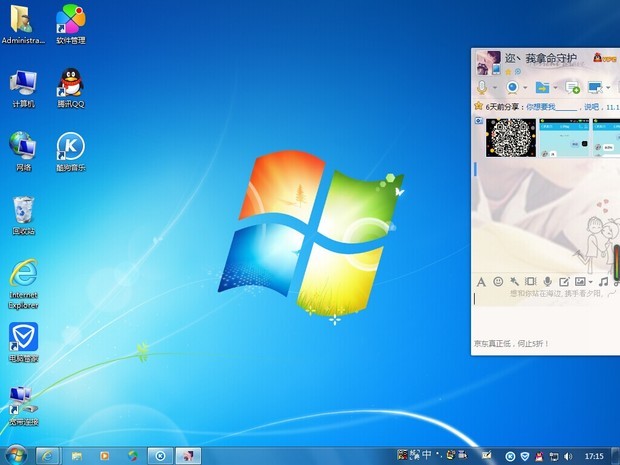Image resolution: width=620 pixels, height=465 pixels.
Task: Click the 京东真正低 advertisement link
Action: [x=510, y=343]
